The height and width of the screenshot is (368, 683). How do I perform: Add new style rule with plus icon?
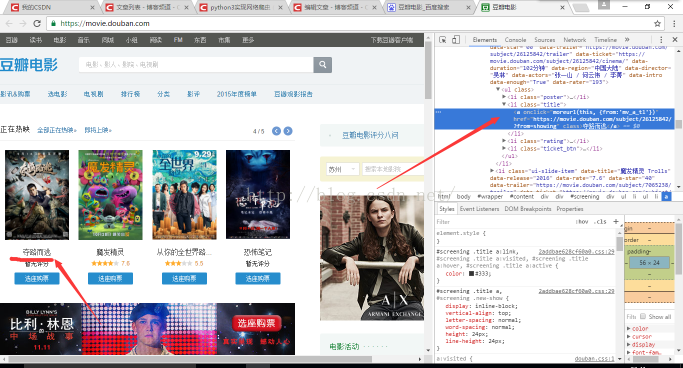[x=616, y=221]
